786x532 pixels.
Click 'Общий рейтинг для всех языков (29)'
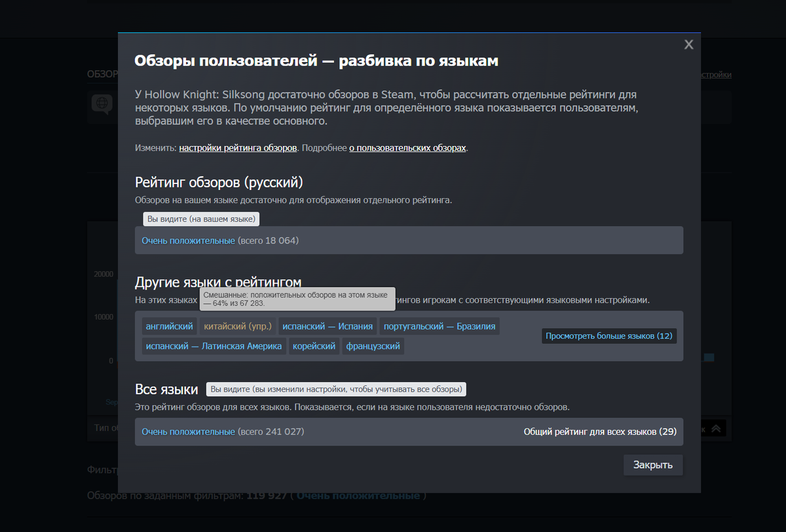tap(600, 432)
